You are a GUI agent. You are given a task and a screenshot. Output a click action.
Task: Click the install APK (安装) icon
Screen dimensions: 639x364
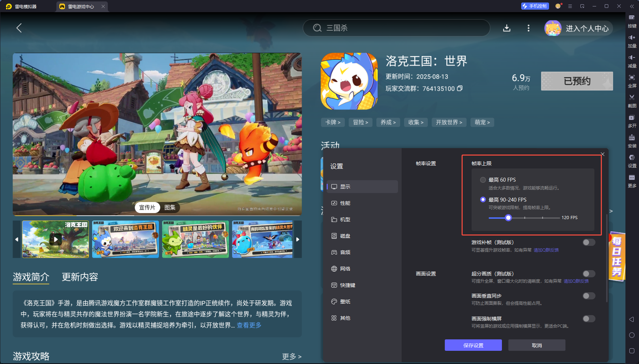tap(632, 141)
